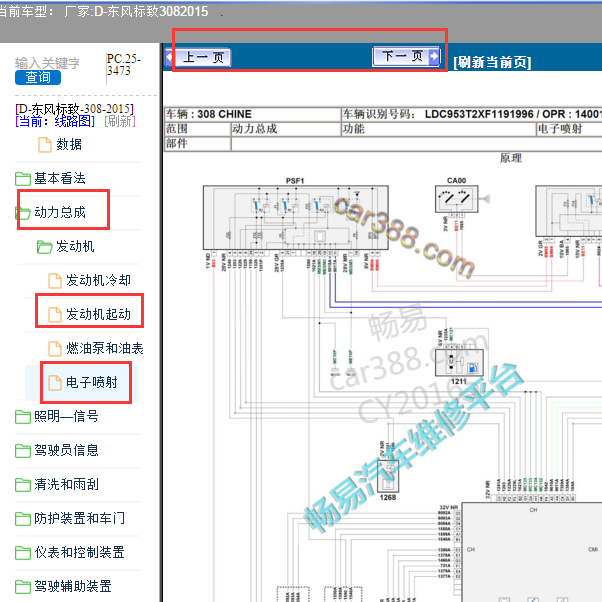
Task: Select the 电子喷射 diagram
Action: (92, 382)
